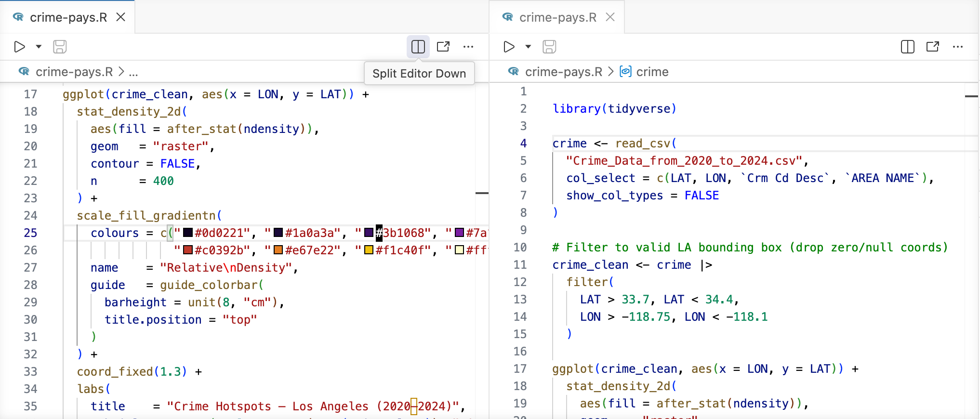Image resolution: width=980 pixels, height=419 pixels.
Task: Click line number 4 in right editor
Action: point(523,144)
